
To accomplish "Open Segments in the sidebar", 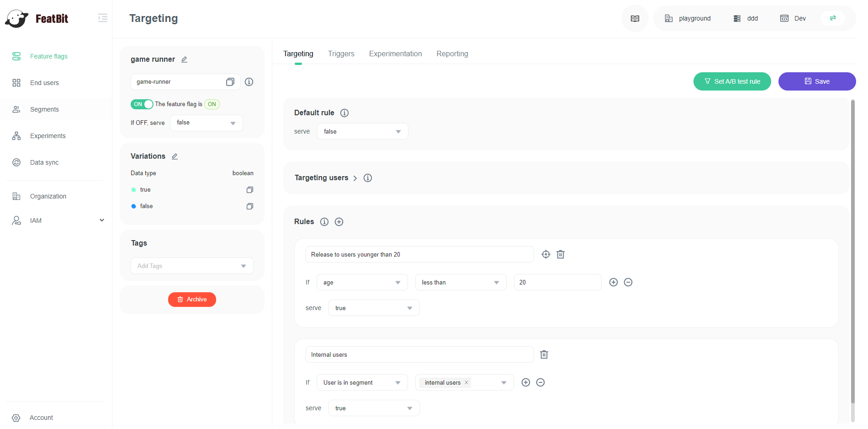I will point(44,109).
